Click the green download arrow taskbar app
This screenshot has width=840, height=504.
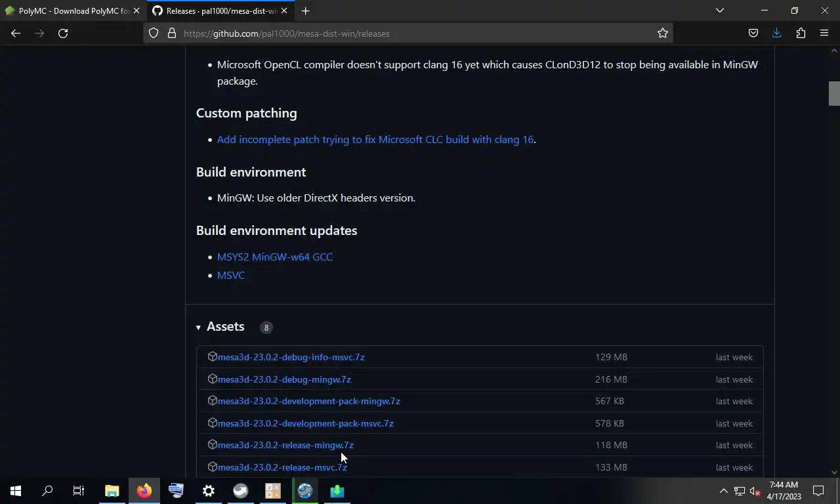pyautogui.click(x=337, y=491)
